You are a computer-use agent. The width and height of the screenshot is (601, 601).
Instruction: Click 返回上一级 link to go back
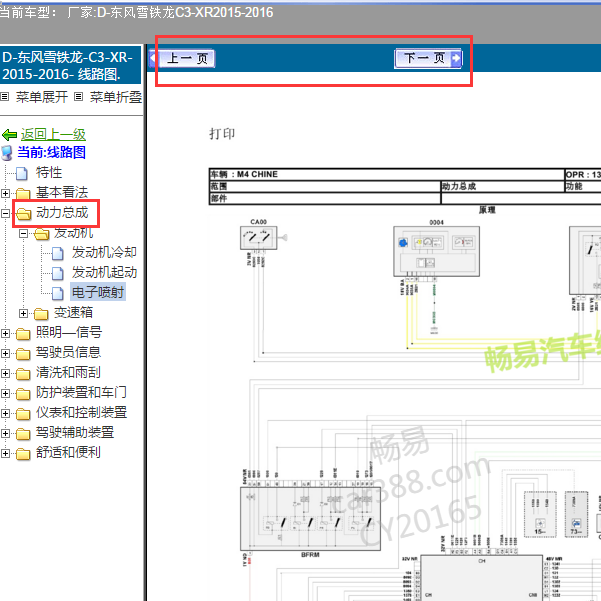pyautogui.click(x=53, y=135)
